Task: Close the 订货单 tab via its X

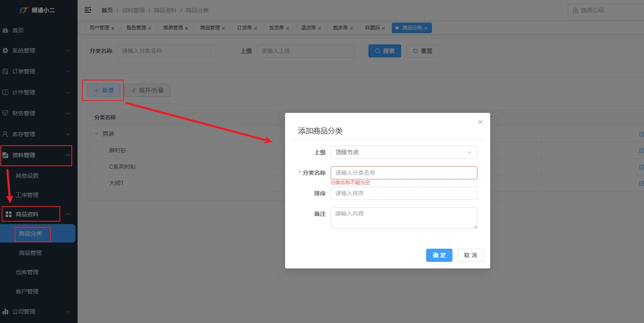Action: [x=256, y=28]
